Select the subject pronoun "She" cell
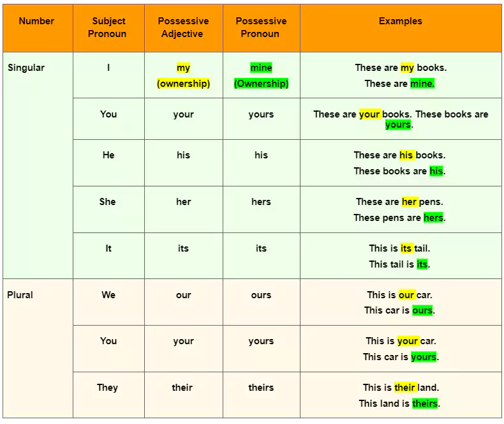Viewport: 504px width, 424px height. pos(108,202)
